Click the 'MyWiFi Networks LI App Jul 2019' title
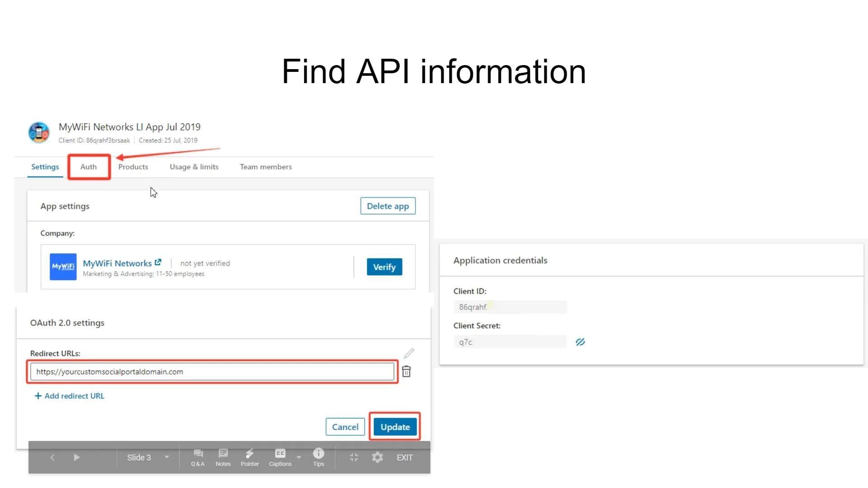This screenshot has height=488, width=868. coord(129,127)
